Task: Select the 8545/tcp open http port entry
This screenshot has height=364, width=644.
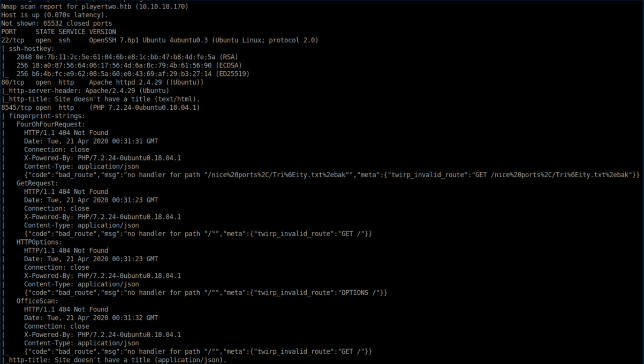Action: [37, 108]
